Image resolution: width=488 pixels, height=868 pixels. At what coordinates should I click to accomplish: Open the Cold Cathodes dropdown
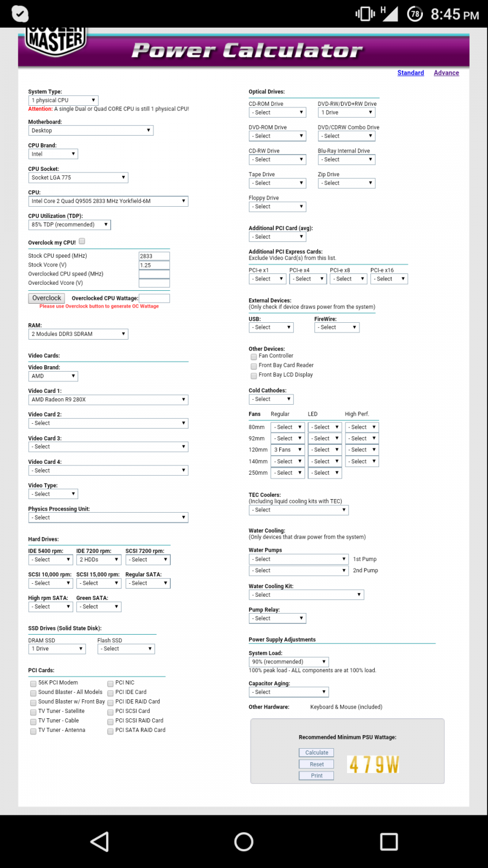271,399
